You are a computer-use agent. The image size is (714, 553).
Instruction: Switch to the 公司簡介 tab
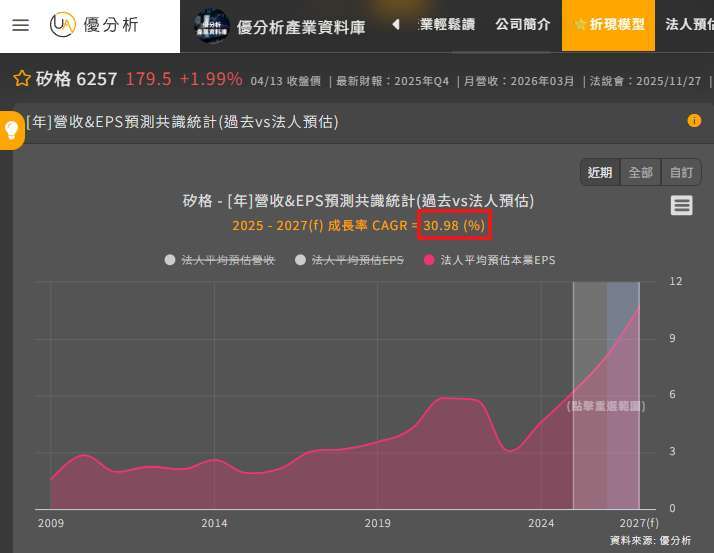522,25
